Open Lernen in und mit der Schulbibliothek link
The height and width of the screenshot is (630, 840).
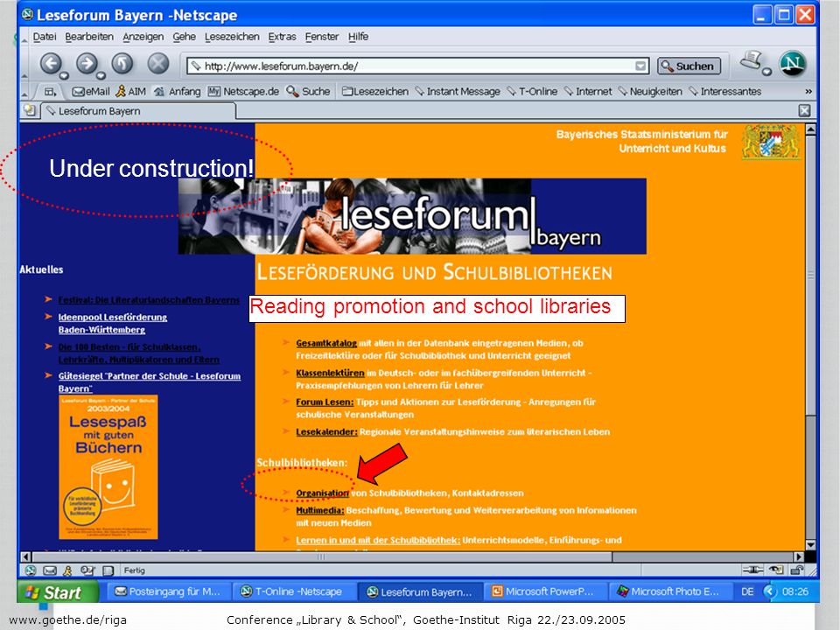[378, 540]
